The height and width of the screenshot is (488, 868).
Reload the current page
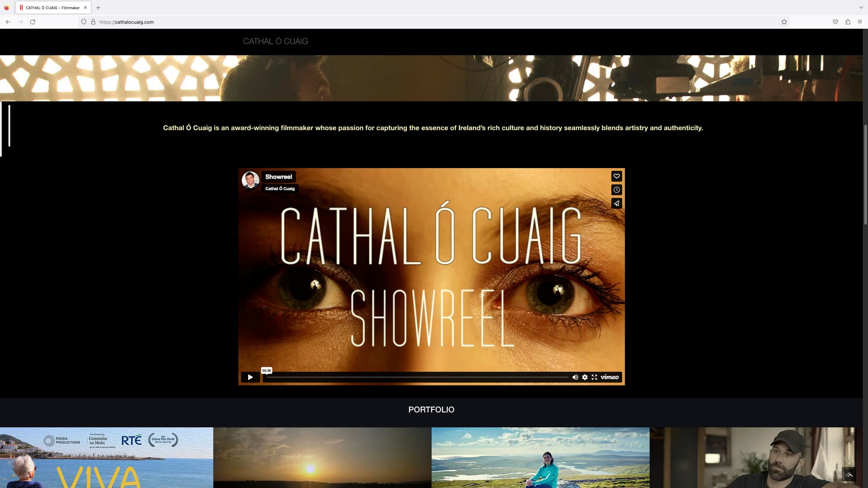click(33, 22)
